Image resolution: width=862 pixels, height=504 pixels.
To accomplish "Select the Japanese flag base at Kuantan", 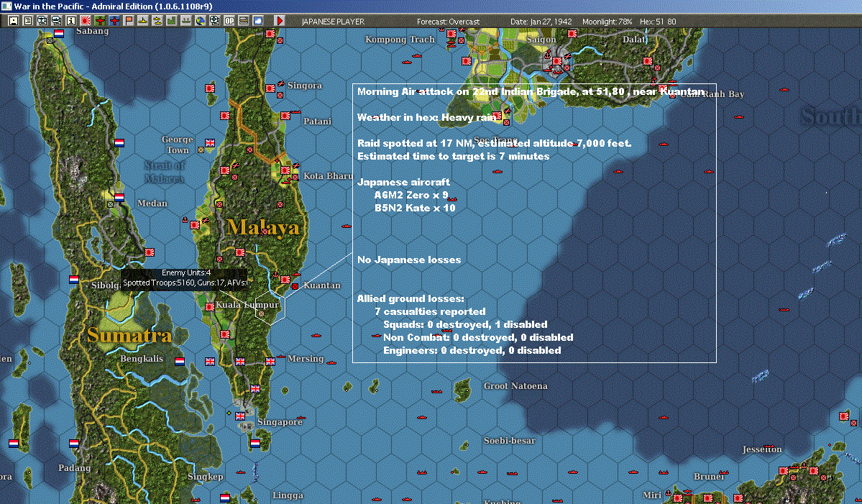I will point(285,280).
